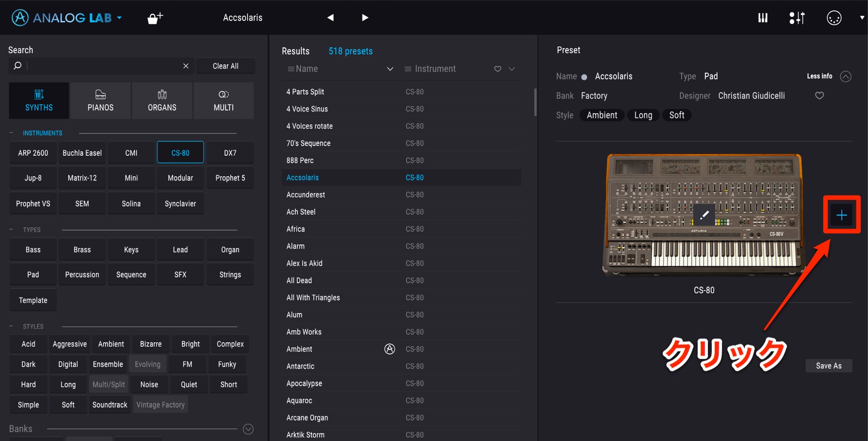Click the search magnifier icon
Screen dimensions: 868x441
point(18,65)
